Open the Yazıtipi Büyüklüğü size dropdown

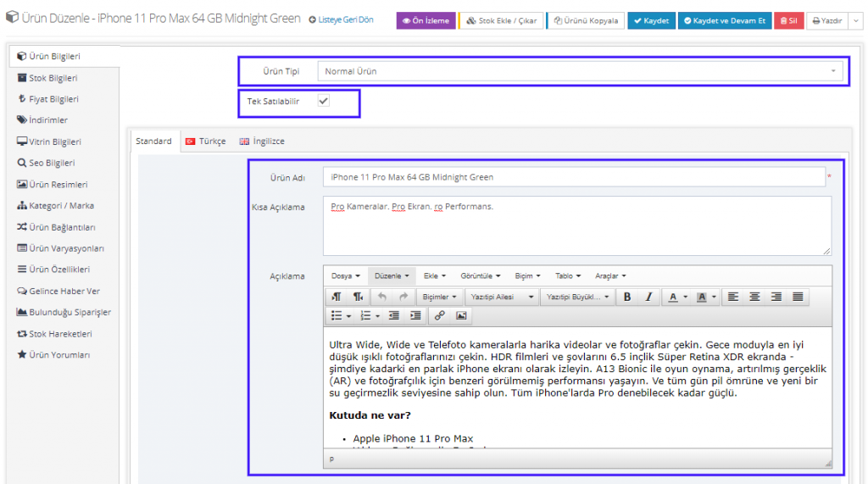[576, 297]
